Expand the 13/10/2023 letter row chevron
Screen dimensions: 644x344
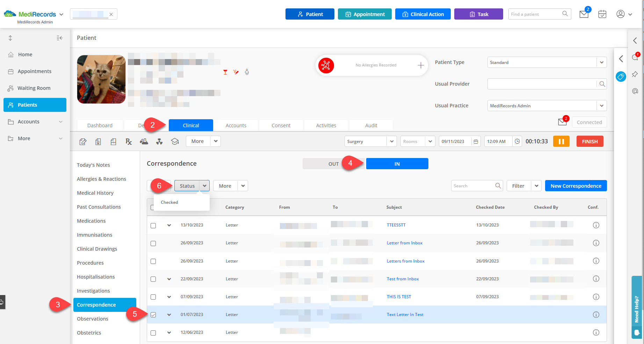(169, 225)
